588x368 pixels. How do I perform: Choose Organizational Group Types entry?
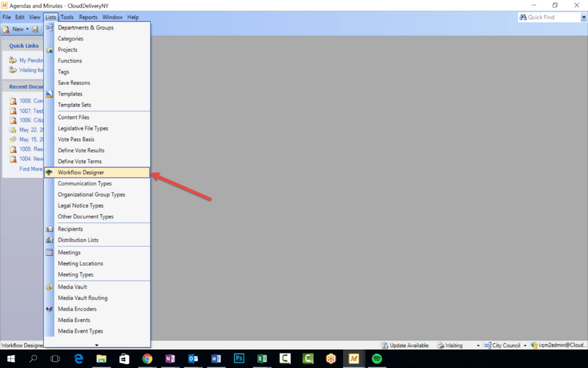click(x=97, y=194)
